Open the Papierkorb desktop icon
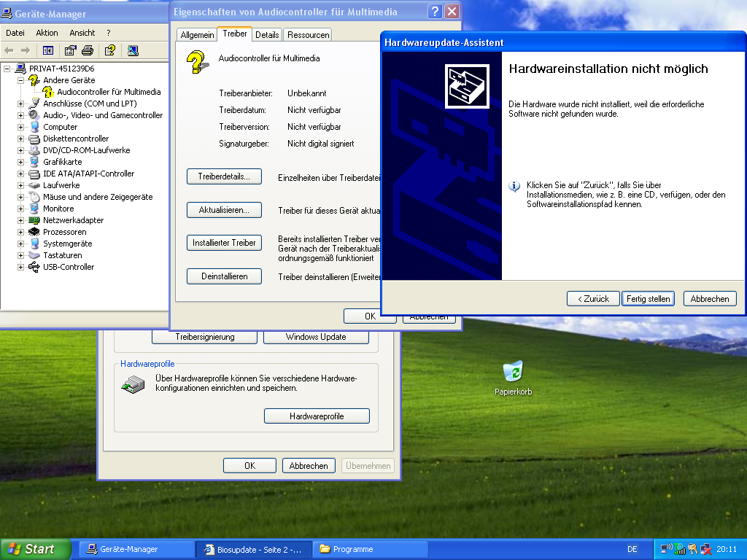This screenshot has height=560, width=747. click(x=514, y=372)
